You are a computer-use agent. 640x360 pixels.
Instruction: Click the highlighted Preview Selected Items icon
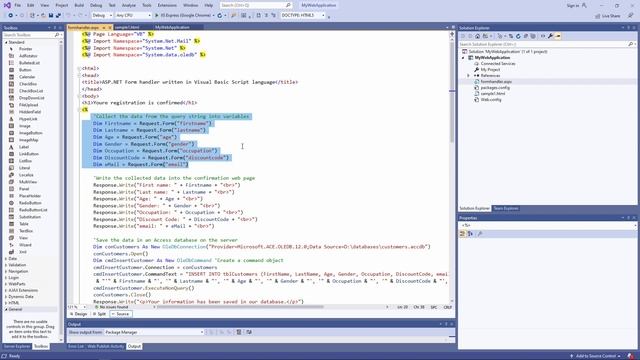pos(558,36)
